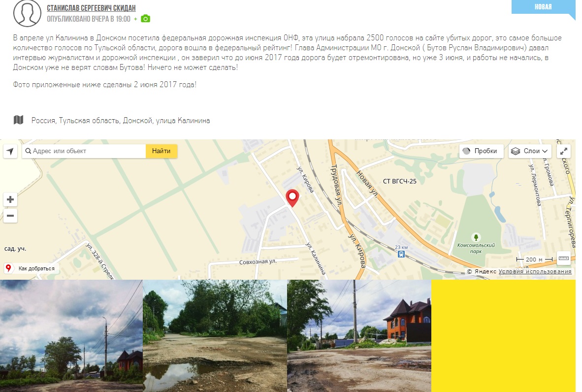
Task: Click the red location pin on the map
Action: coord(292,198)
